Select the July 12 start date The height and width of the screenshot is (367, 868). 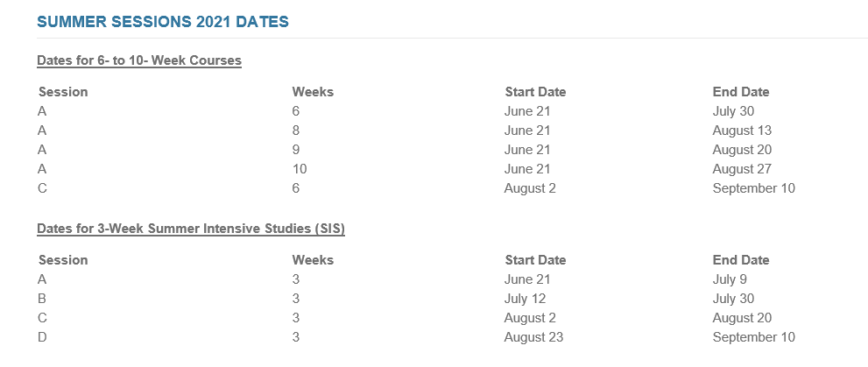pyautogui.click(x=523, y=299)
